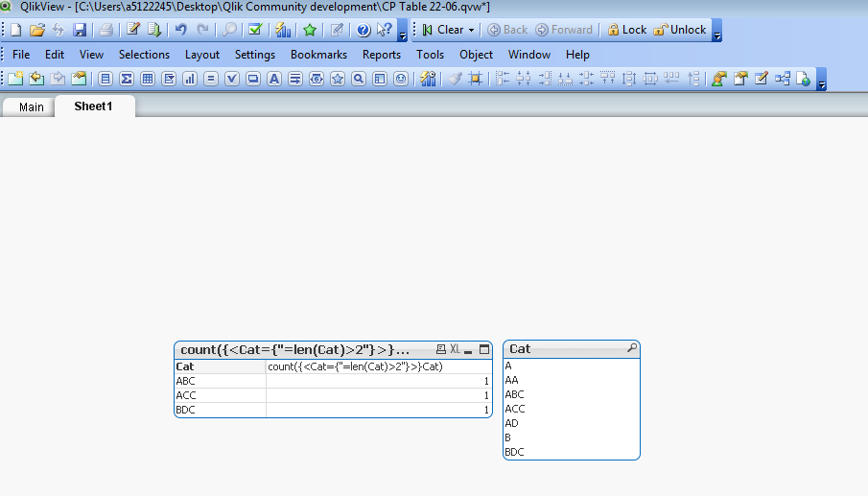This screenshot has height=496, width=868.
Task: Unlock locked selections
Action: [x=680, y=30]
